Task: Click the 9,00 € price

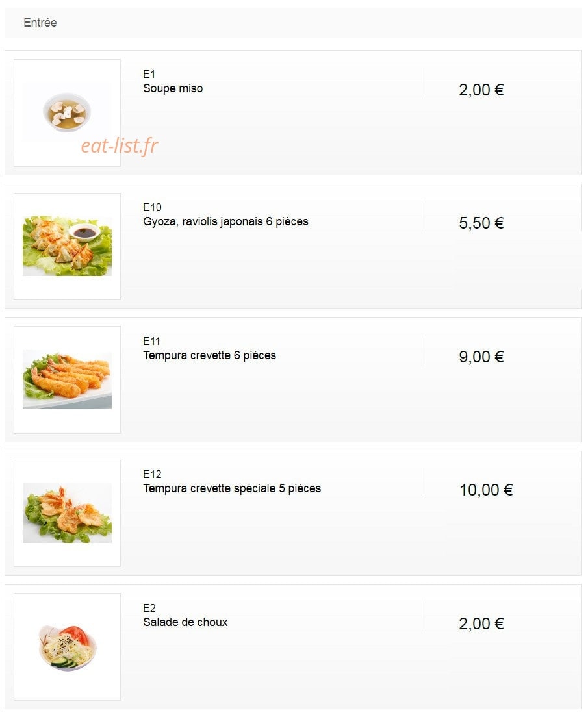Action: tap(481, 357)
